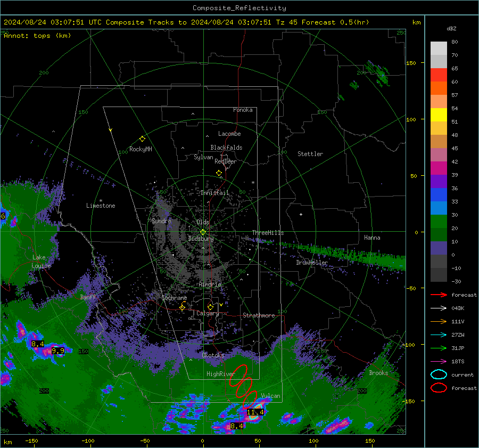
Task: Click the 9.9 storm top label
Action: [57, 351]
